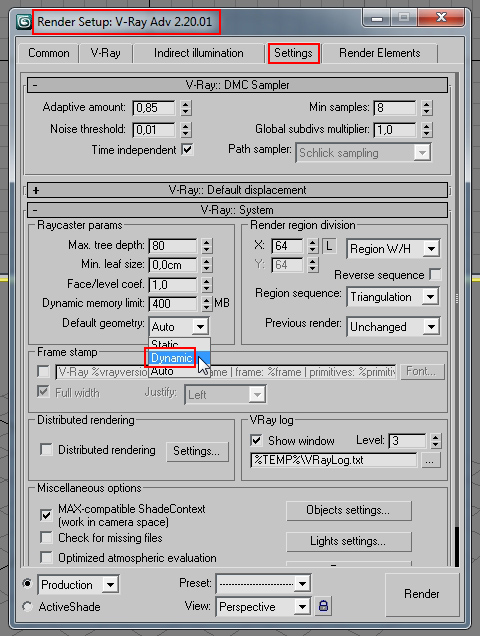Open the Indirect illumination tab
The image size is (480, 636).
(x=198, y=53)
